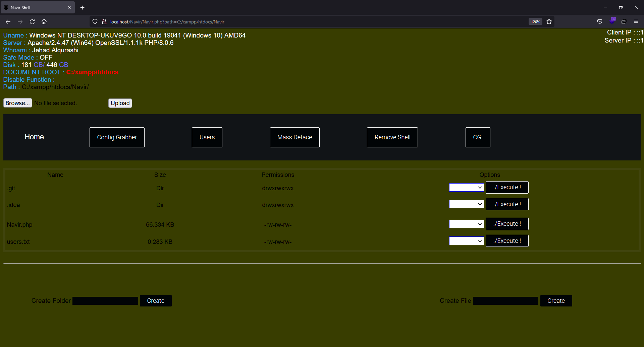Viewport: 644px width, 347px height.
Task: Click ./Execute ! for Navir.php row
Action: point(507,224)
